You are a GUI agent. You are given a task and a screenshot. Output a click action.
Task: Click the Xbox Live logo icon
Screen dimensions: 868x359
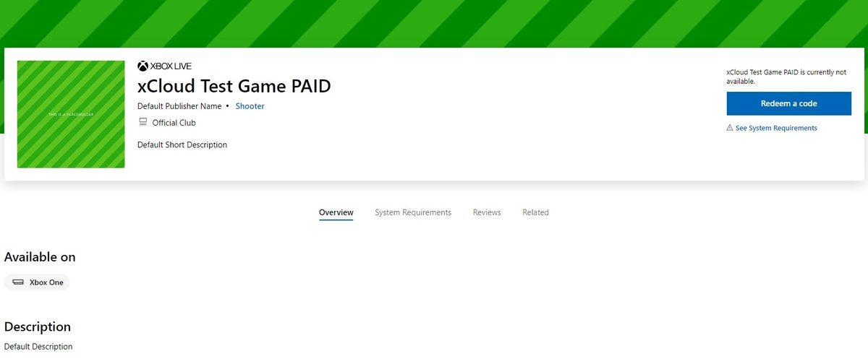[x=142, y=66]
